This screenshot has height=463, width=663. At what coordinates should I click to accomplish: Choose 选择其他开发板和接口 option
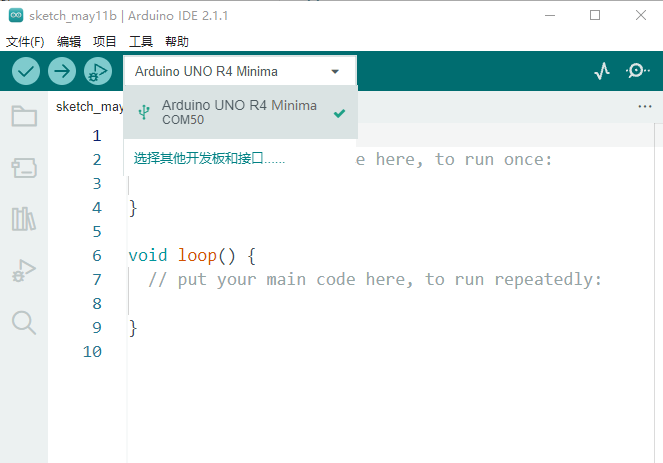[209, 159]
